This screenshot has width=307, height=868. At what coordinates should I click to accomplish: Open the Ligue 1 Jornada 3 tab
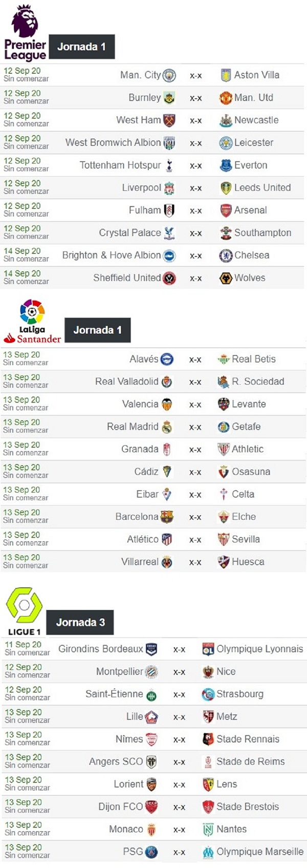tap(80, 623)
